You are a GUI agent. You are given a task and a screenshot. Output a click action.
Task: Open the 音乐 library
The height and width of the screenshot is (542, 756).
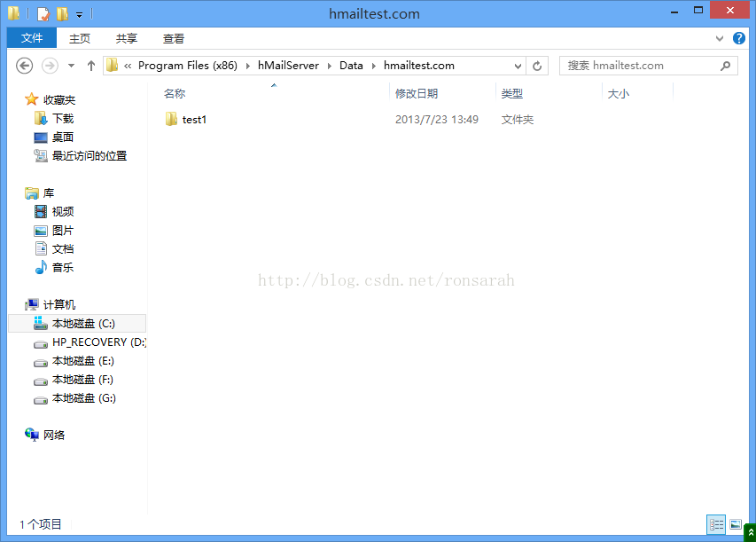[63, 267]
